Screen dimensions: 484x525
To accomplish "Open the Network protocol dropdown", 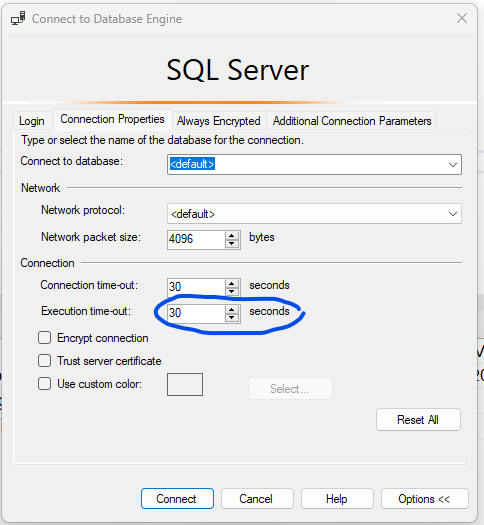I will [x=314, y=214].
